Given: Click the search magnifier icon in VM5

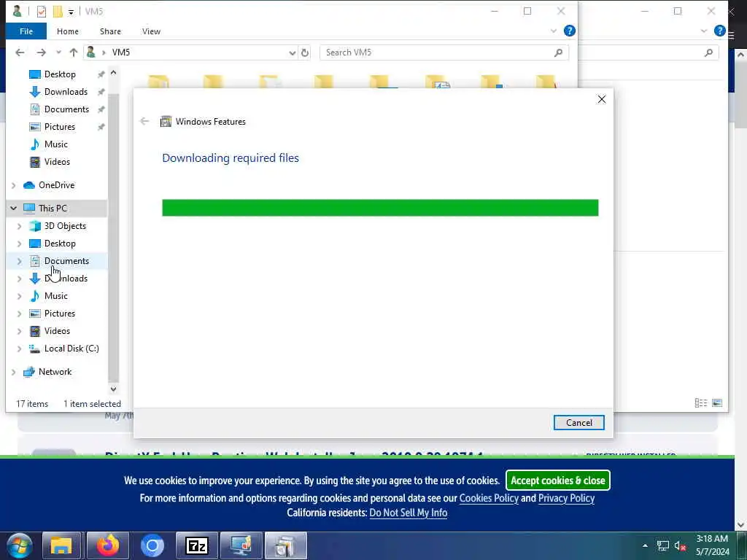Looking at the screenshot, I should coord(558,52).
